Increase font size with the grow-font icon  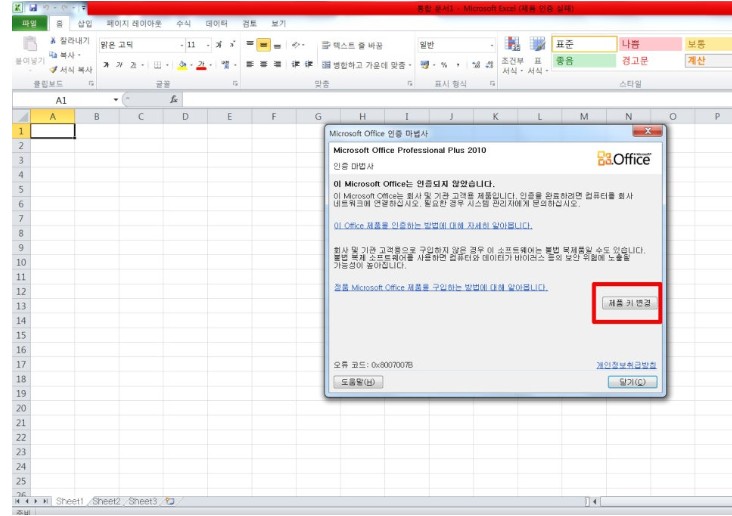click(218, 44)
